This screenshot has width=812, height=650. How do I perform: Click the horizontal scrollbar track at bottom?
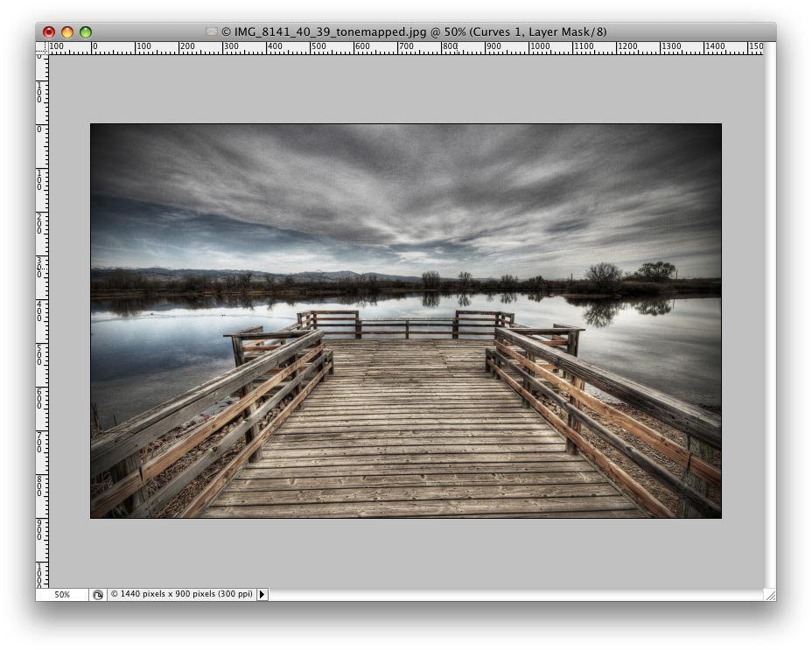pos(515,595)
